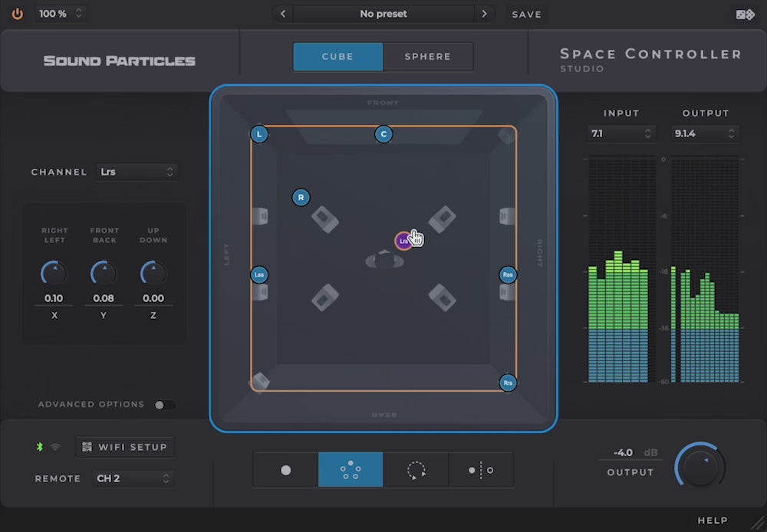
Task: Select the L channel puck
Action: 259,134
